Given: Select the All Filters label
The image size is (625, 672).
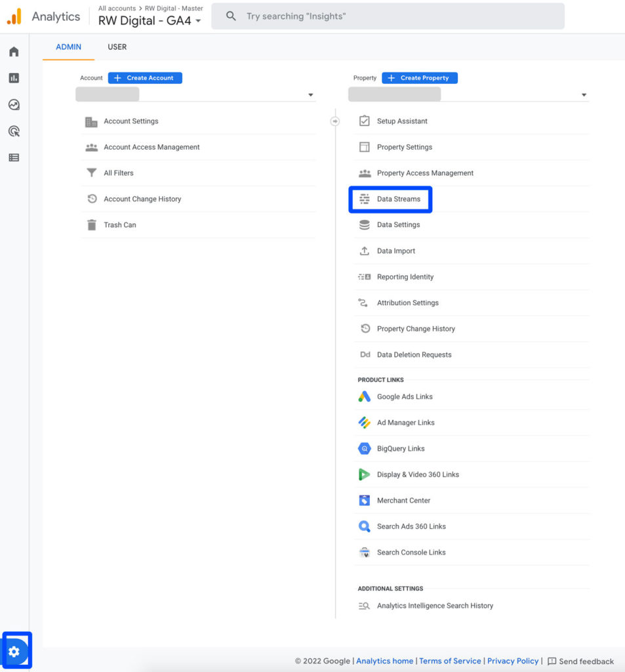Looking at the screenshot, I should click(x=119, y=173).
